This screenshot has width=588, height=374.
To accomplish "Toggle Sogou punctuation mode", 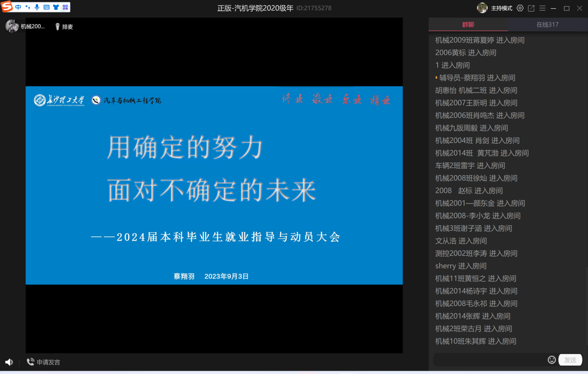I will tap(27, 7).
